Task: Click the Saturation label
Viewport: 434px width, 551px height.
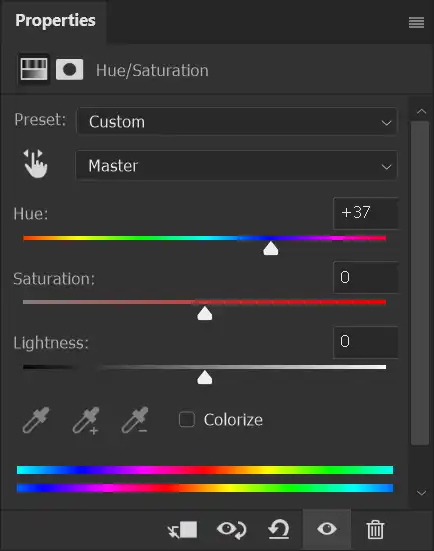Action: click(54, 279)
